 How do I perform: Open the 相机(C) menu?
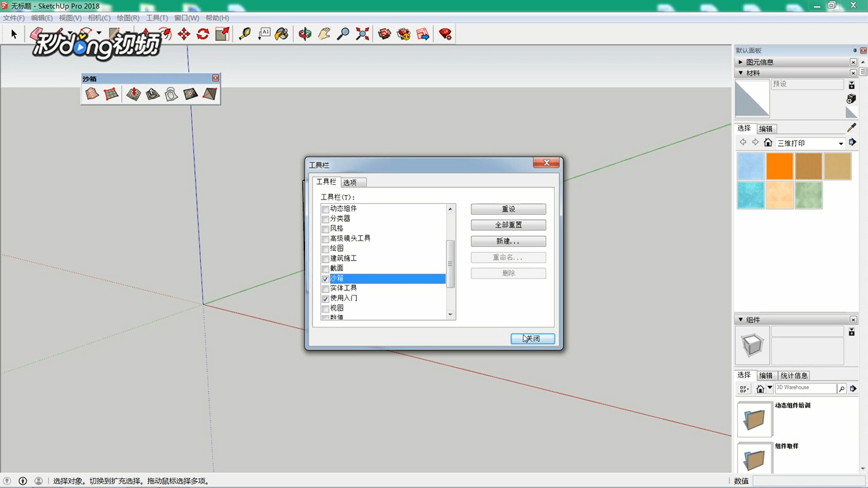[x=98, y=18]
